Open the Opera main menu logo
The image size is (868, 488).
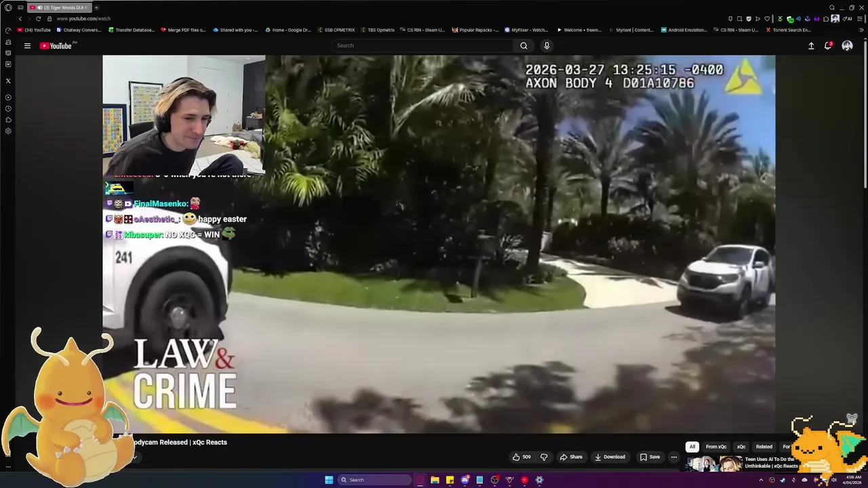(8, 7)
